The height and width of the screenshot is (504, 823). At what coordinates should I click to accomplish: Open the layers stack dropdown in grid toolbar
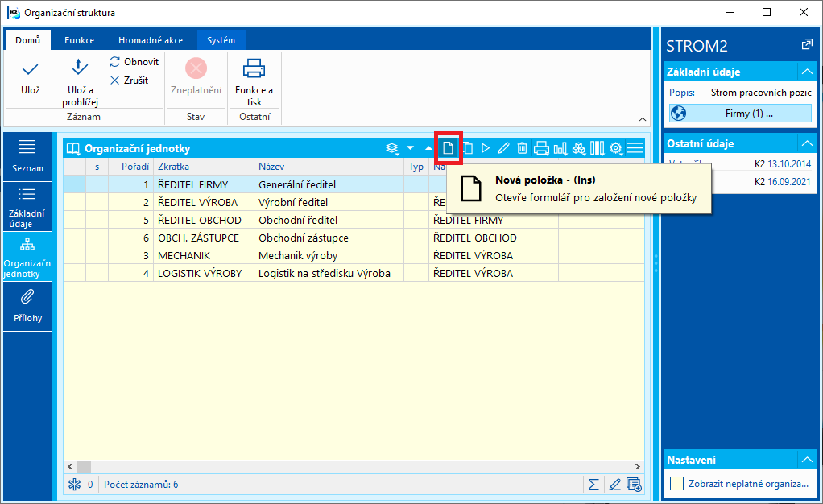coord(392,149)
